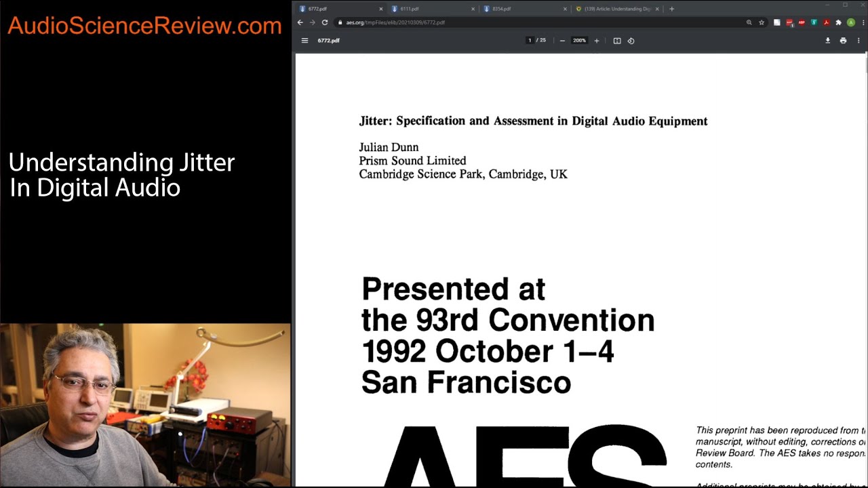Switch to the 8354.pdf browser tab
The image size is (868, 488).
524,9
